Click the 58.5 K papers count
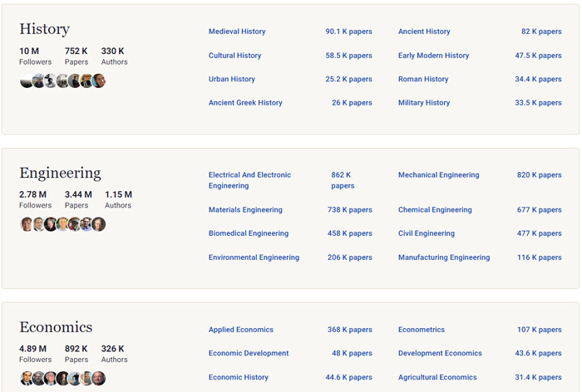Screen dimensions: 582x392 [348, 56]
